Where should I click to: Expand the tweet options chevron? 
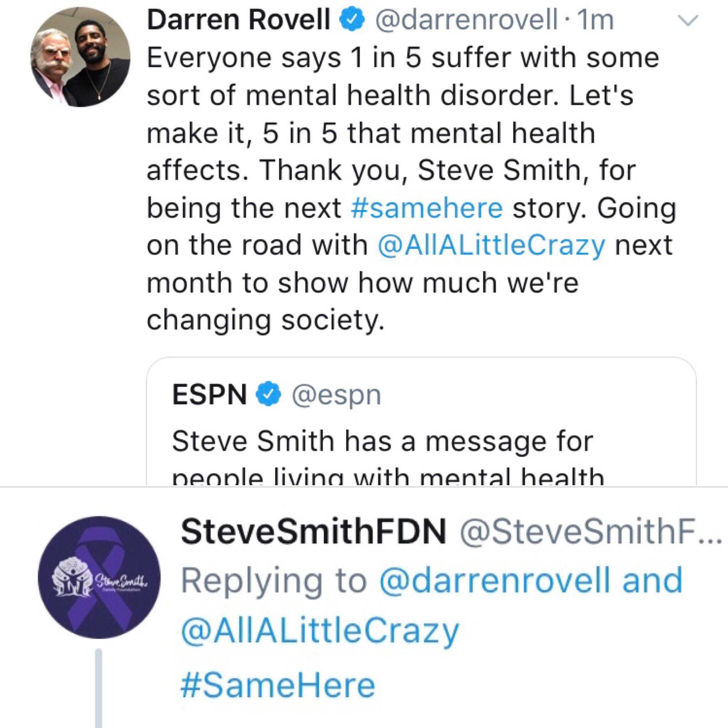click(x=689, y=20)
